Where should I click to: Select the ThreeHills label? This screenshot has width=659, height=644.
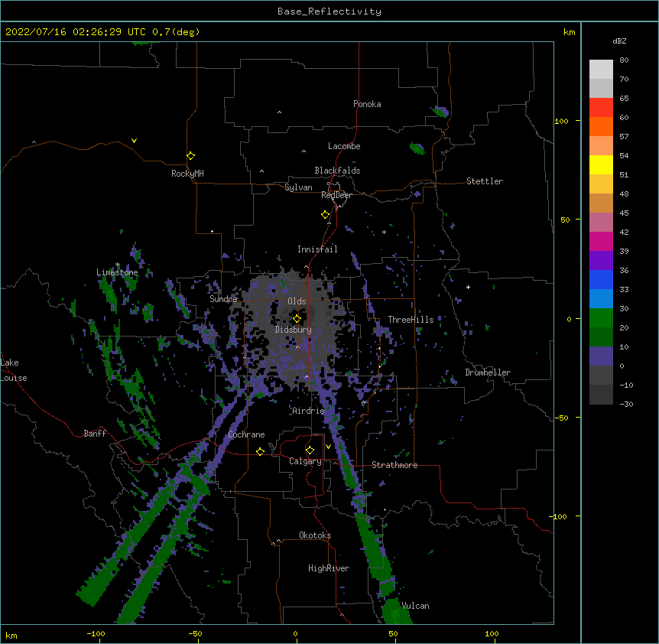click(411, 320)
